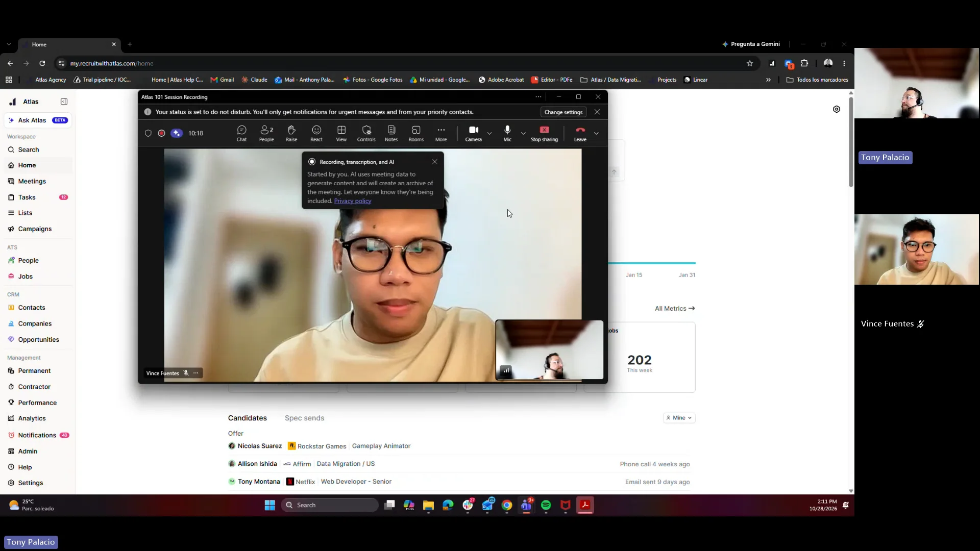Dismiss the Recording, transcription, and AI popup
The width and height of the screenshot is (980, 551).
click(x=435, y=162)
